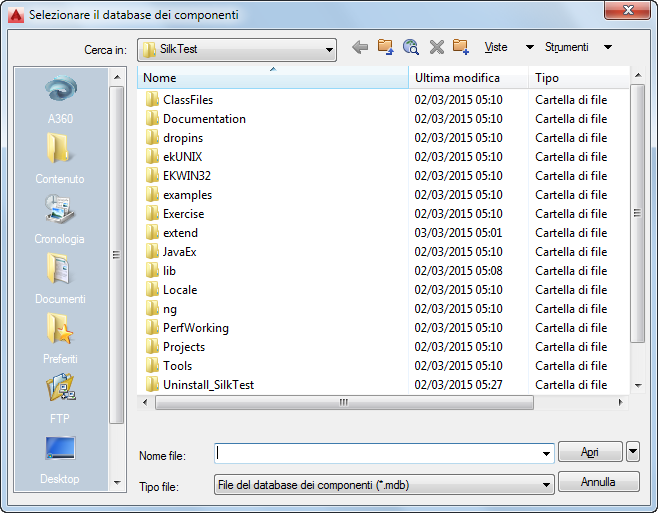Click file list vertical scroll-up arrow
The height and width of the screenshot is (513, 658).
point(638,75)
